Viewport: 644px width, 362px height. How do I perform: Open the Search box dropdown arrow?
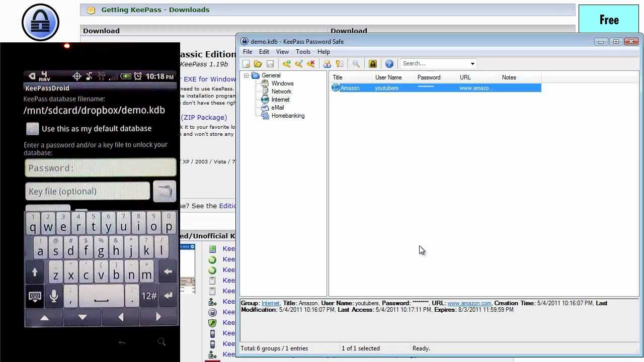(x=472, y=64)
